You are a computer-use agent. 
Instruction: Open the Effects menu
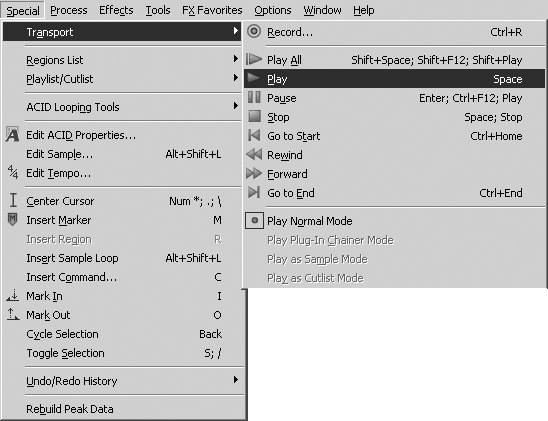116,10
